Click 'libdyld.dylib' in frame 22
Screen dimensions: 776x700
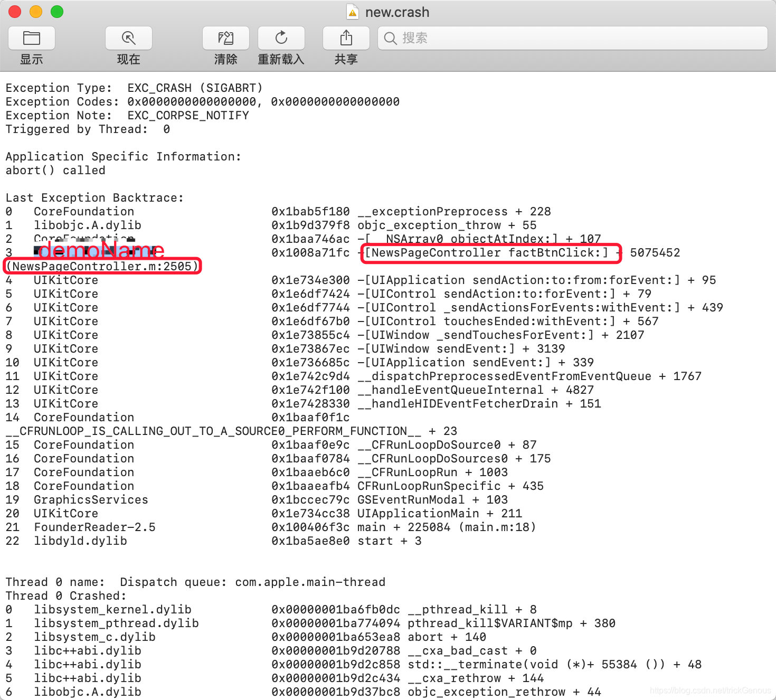80,541
